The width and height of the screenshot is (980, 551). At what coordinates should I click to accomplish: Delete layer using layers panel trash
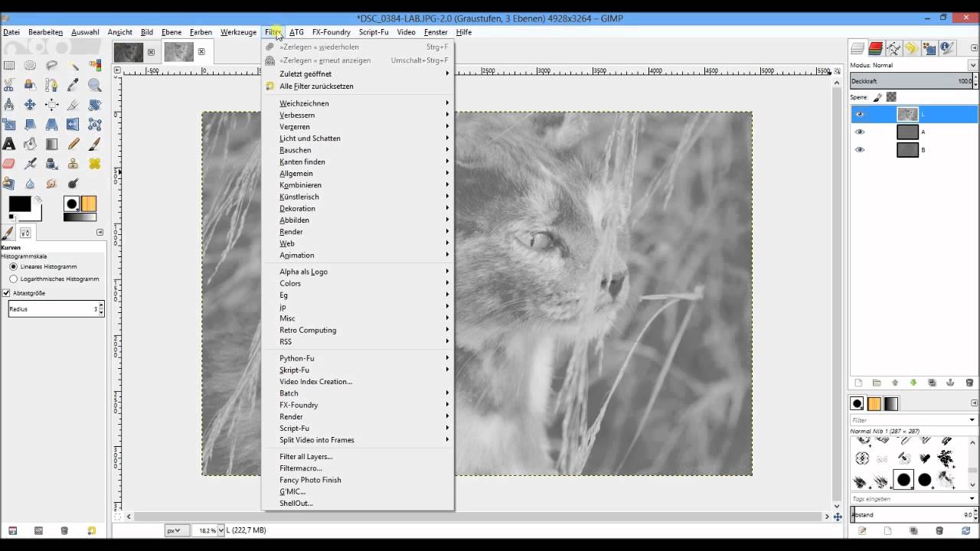(x=969, y=383)
